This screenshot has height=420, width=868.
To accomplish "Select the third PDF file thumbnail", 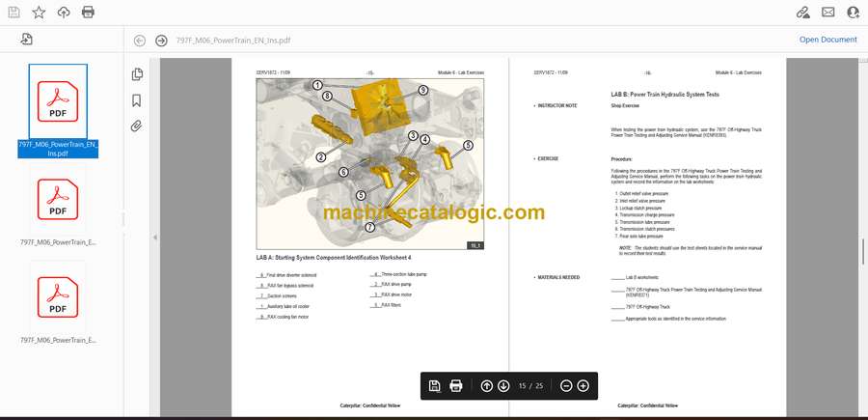I will pos(58,297).
